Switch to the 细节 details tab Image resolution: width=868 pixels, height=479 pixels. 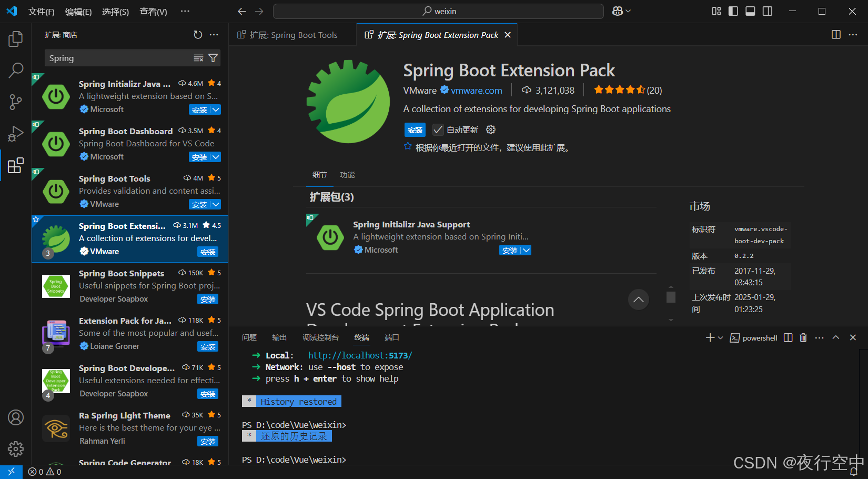coord(320,175)
